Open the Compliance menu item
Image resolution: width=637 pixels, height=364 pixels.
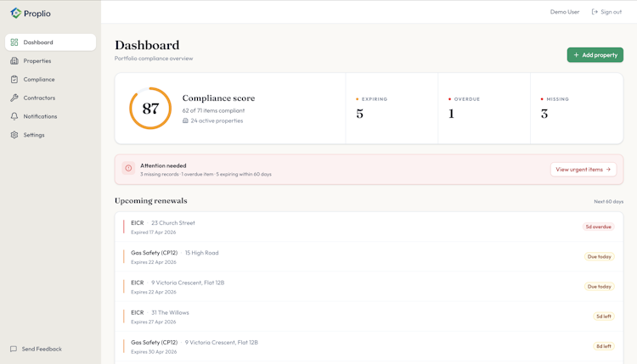(x=39, y=80)
